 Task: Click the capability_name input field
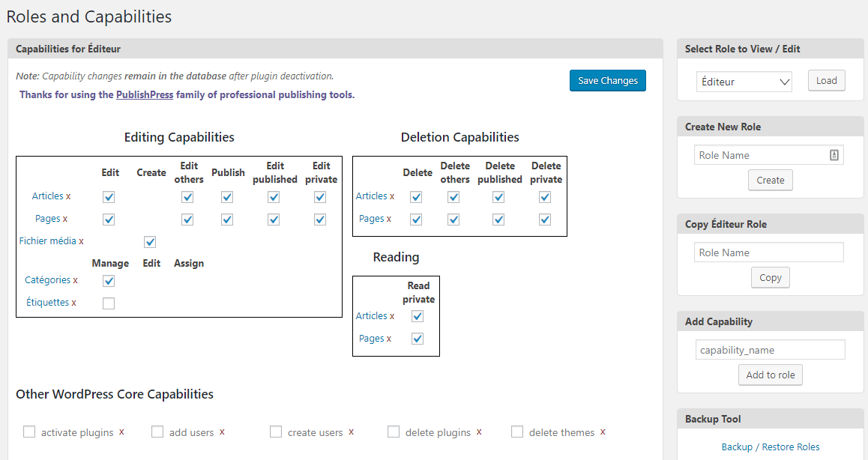pos(770,350)
